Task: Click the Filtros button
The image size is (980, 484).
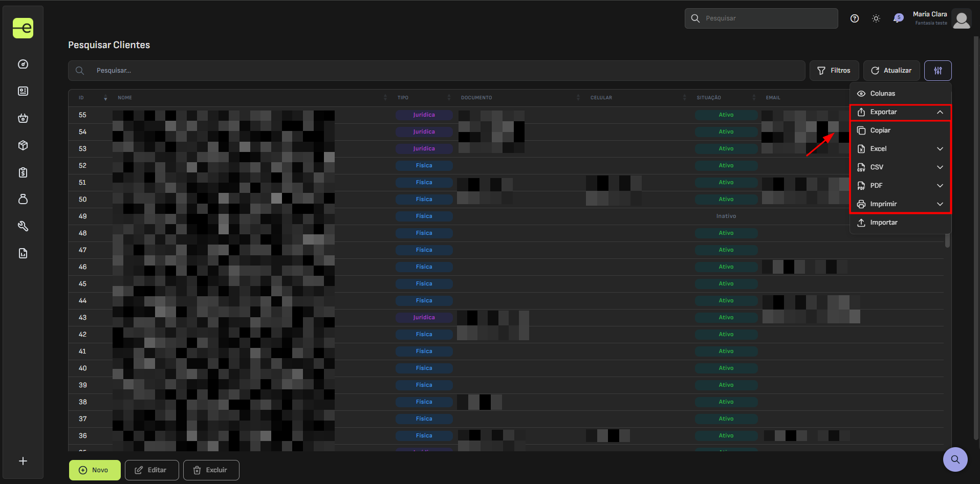Action: click(834, 71)
